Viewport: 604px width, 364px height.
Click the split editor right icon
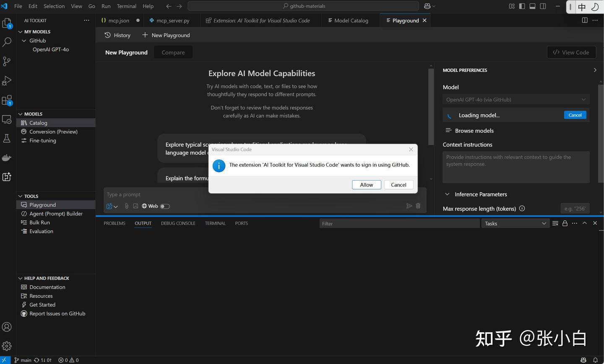tap(585, 20)
